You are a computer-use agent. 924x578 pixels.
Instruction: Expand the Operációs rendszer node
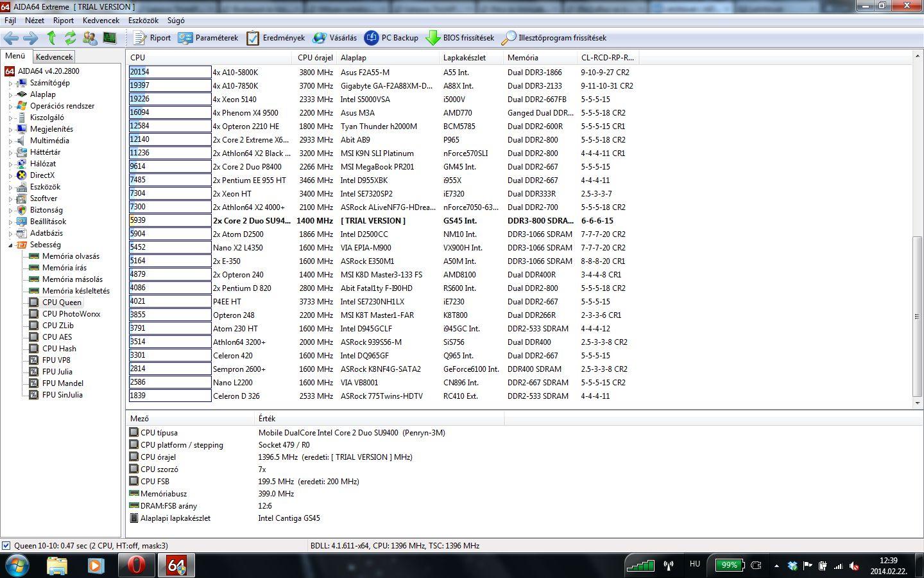click(x=10, y=107)
